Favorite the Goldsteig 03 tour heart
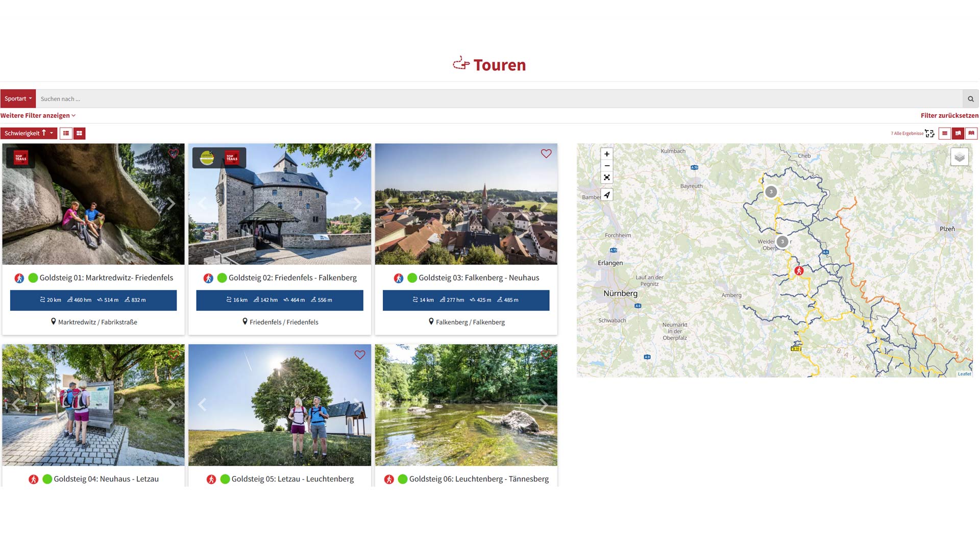 (x=546, y=154)
